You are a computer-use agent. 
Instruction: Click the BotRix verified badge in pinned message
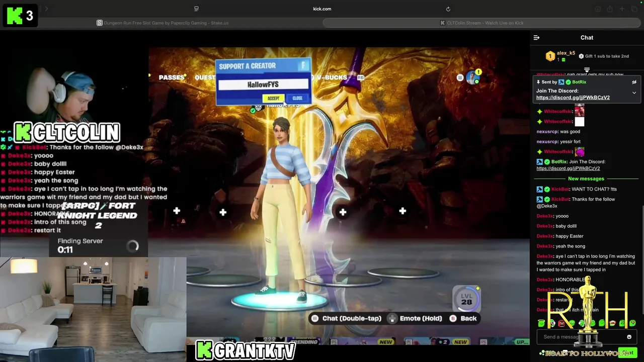(x=568, y=82)
